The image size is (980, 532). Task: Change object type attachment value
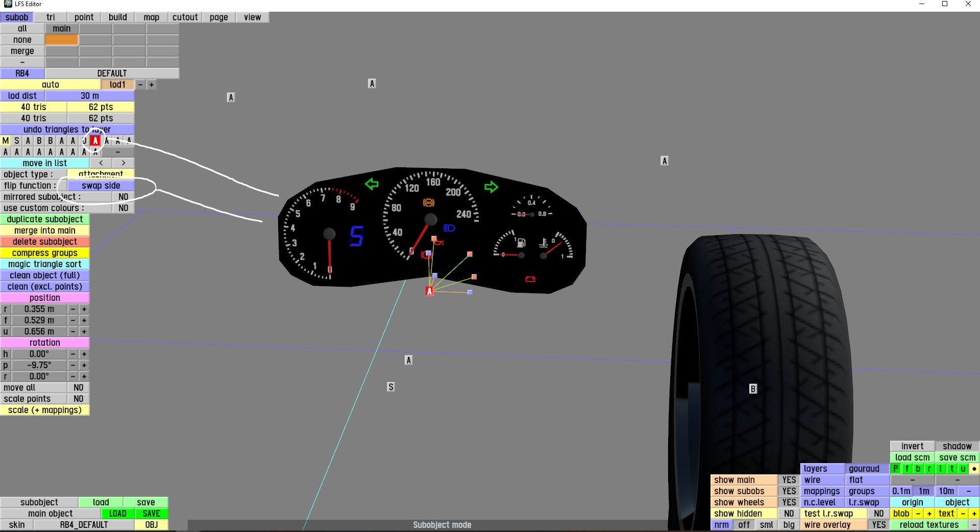(101, 174)
